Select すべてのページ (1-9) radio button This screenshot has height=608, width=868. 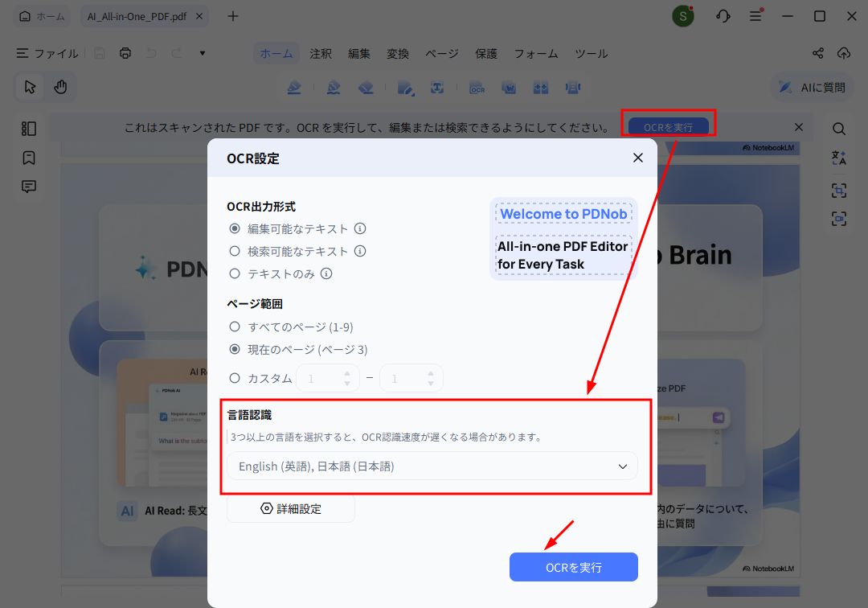coord(235,327)
